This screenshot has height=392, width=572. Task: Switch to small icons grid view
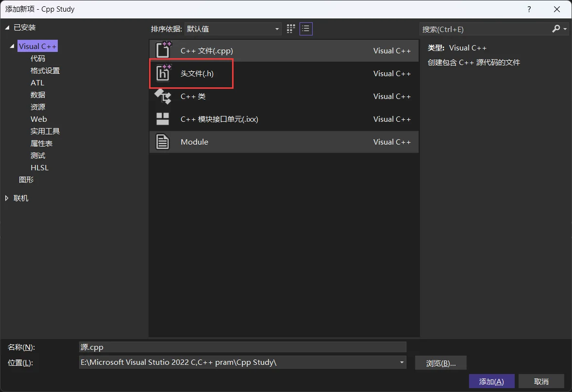pos(291,29)
